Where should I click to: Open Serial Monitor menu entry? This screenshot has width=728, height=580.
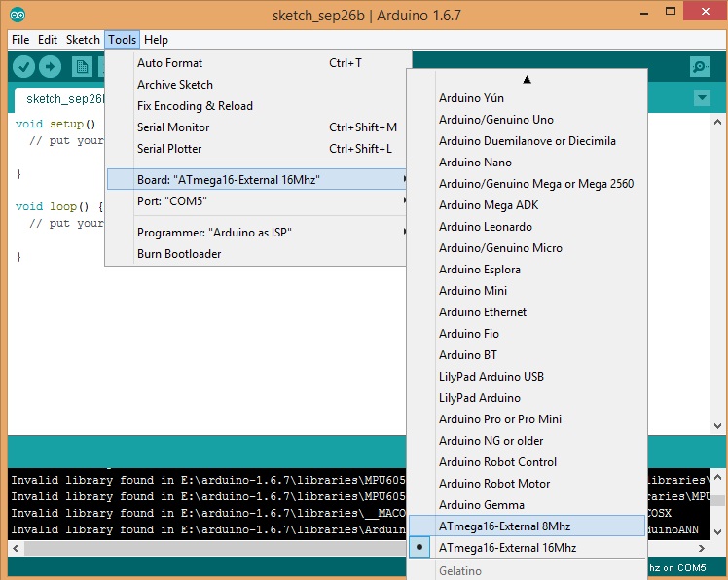(259, 127)
